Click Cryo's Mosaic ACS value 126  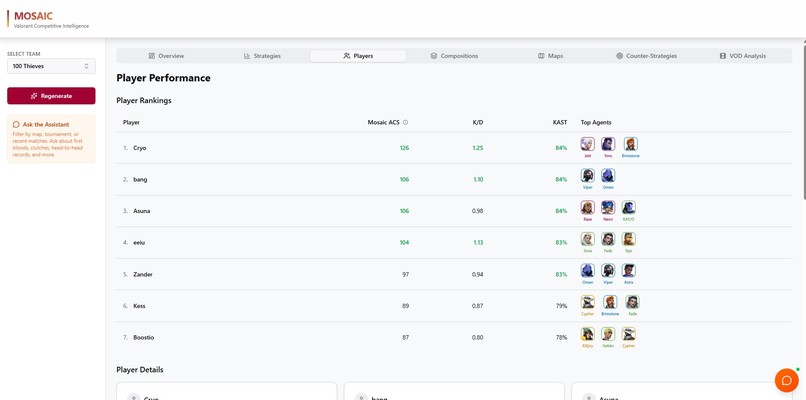[405, 148]
